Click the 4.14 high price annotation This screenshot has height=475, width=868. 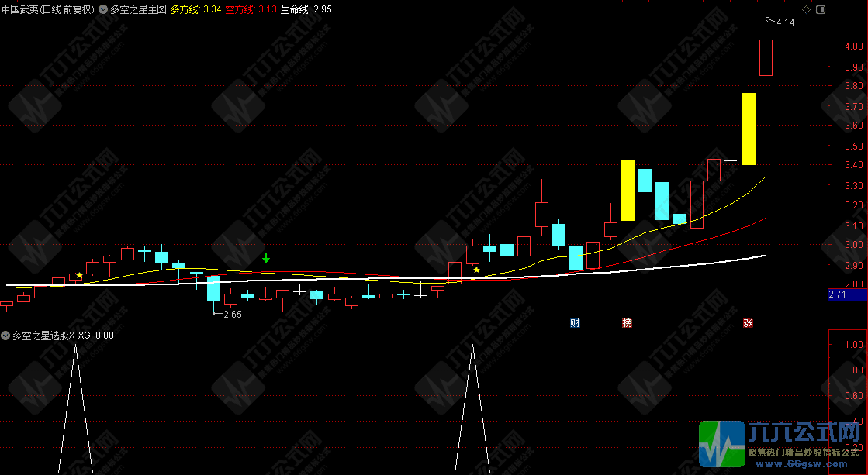coord(785,22)
